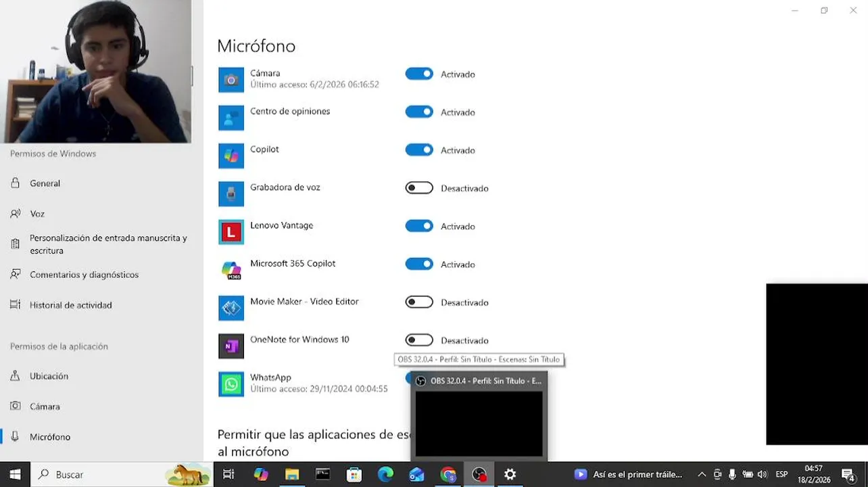
Task: Click the microphone icon in system tray
Action: (732, 475)
